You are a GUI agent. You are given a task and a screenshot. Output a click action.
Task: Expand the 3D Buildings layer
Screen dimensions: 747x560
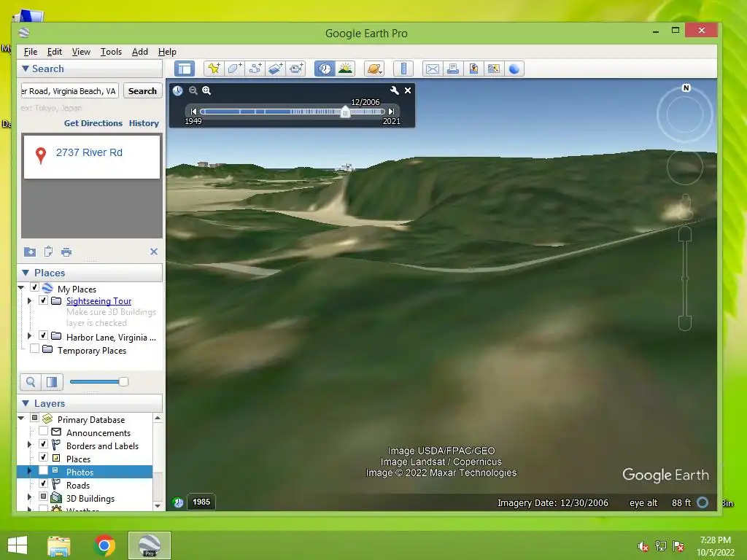(29, 497)
